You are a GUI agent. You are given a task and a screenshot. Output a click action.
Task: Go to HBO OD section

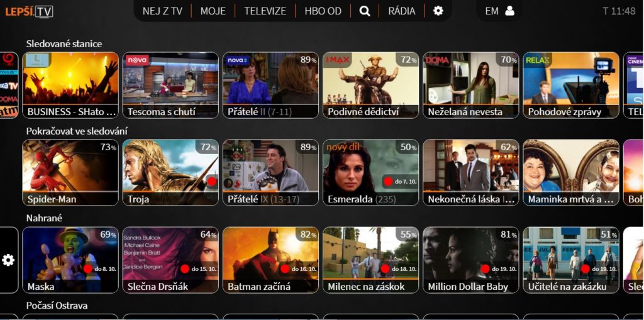pyautogui.click(x=323, y=11)
